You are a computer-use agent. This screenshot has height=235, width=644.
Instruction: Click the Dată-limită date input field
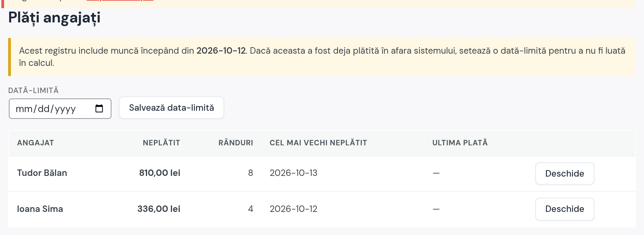[60, 109]
